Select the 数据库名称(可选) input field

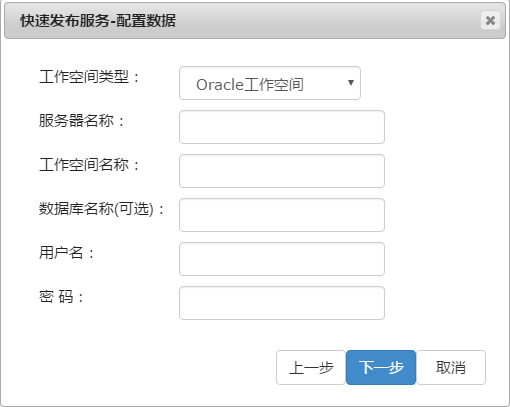(x=282, y=215)
